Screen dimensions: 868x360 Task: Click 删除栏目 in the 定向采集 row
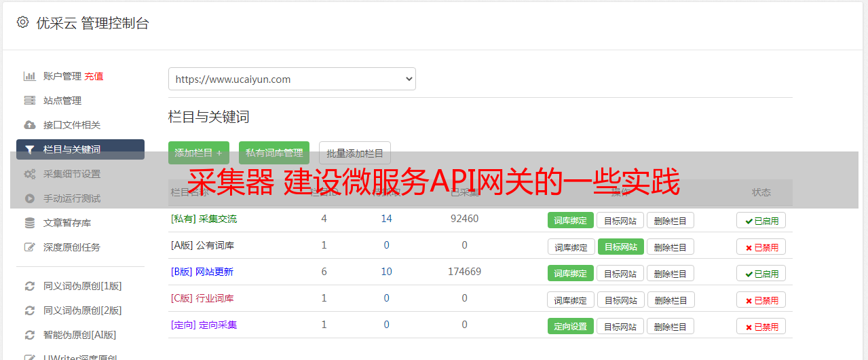[x=671, y=326]
